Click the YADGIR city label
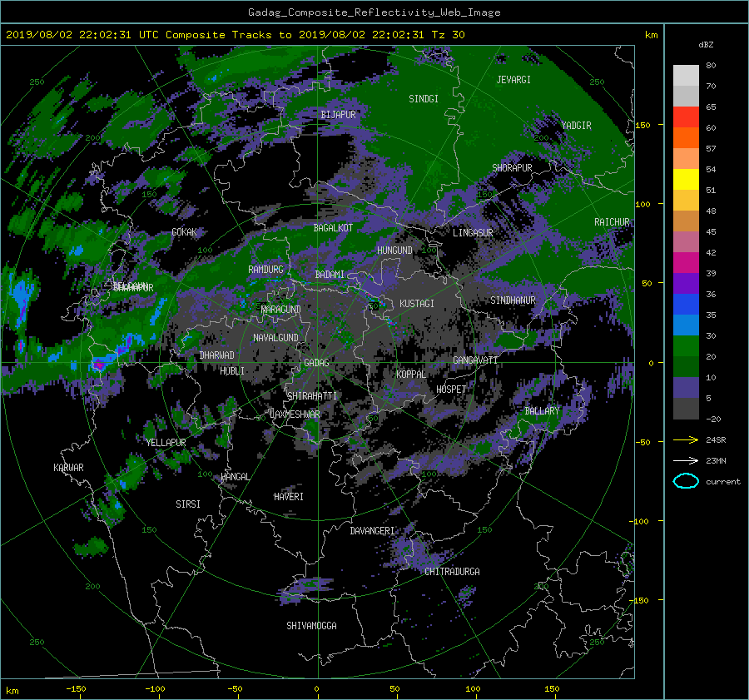749x700 pixels. point(576,126)
